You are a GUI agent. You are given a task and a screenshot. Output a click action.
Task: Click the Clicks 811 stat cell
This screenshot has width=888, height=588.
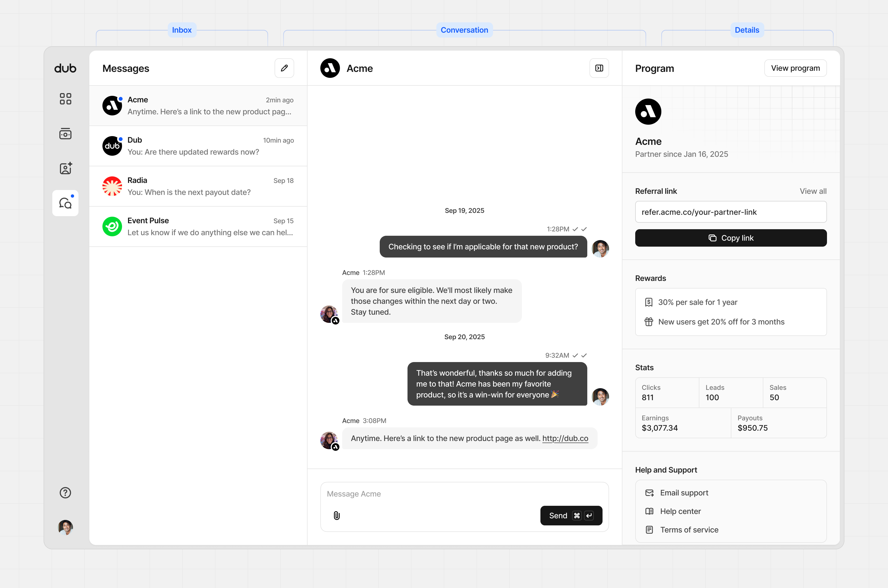tap(667, 393)
